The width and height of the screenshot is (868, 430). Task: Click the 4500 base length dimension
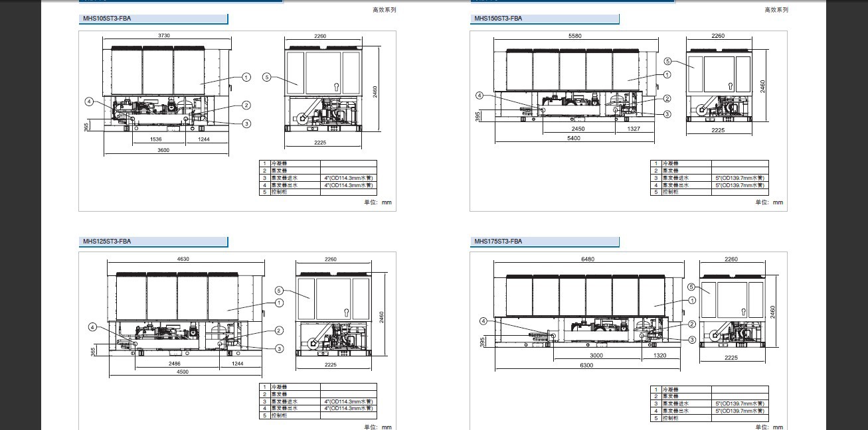click(x=183, y=372)
